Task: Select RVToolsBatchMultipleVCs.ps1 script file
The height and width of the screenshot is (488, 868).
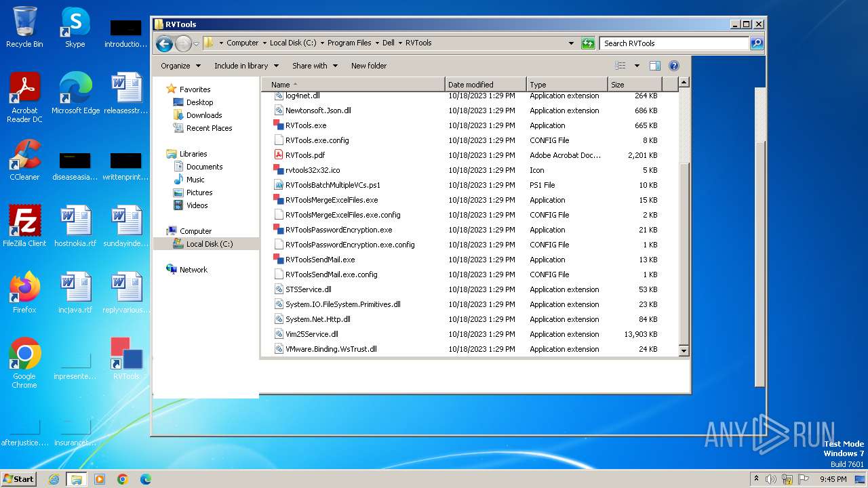Action: (332, 185)
